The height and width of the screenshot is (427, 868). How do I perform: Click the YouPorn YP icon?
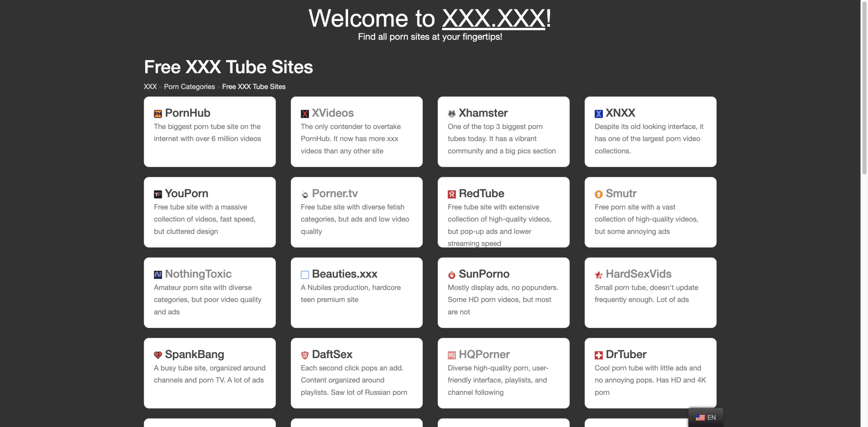tap(158, 194)
